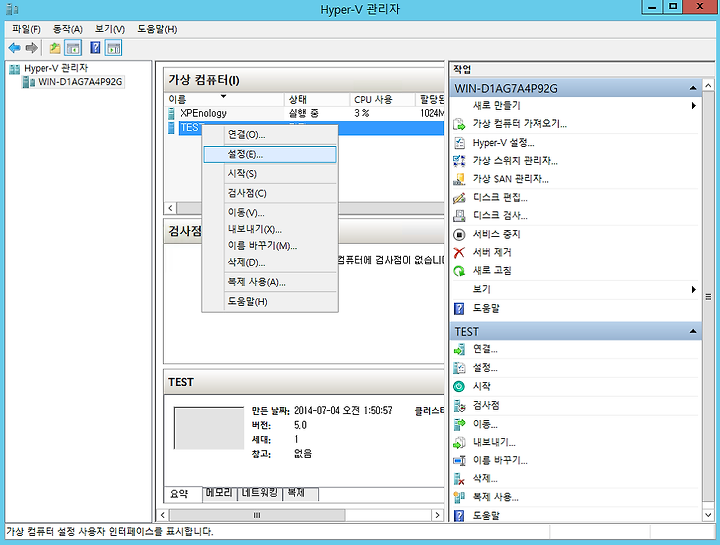Click the 연결 connect icon under TEST actions
The height and width of the screenshot is (545, 720).
coord(459,350)
